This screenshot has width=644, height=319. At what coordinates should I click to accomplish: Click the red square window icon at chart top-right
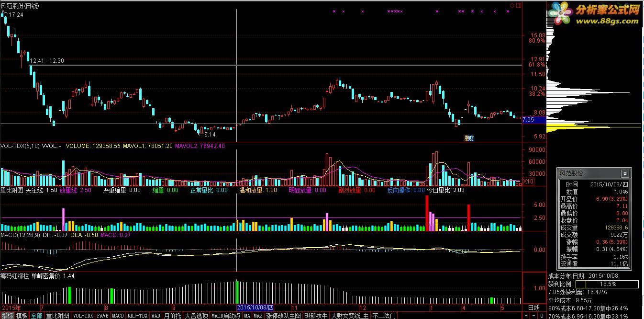pos(519,5)
